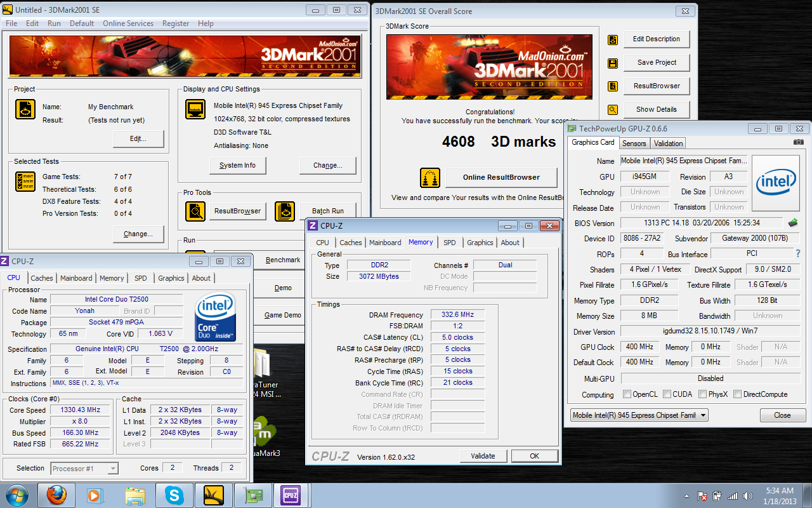Show hidden tray icons arrow

coord(688,496)
